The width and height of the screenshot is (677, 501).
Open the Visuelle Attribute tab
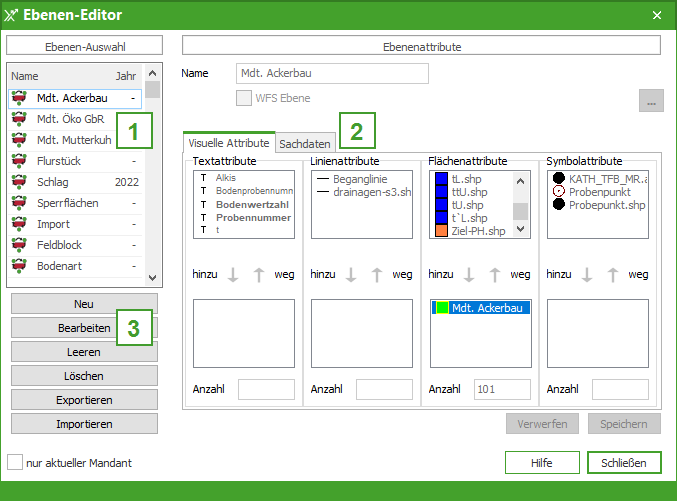(229, 143)
